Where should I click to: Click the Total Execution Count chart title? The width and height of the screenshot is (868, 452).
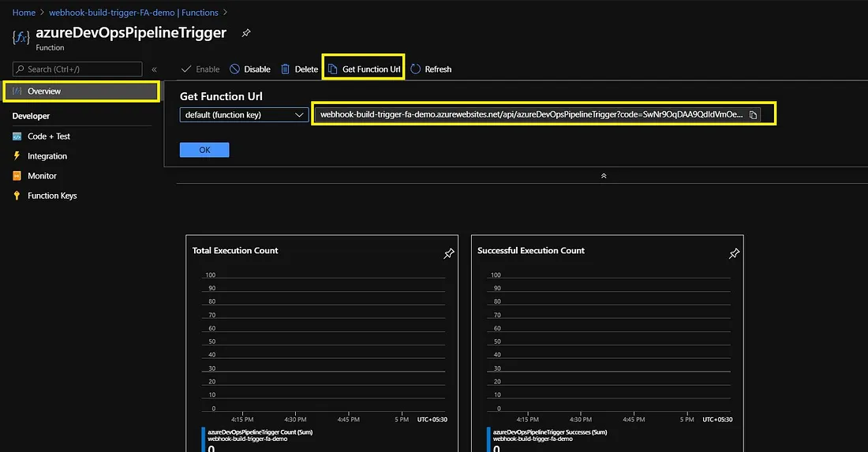tap(234, 251)
